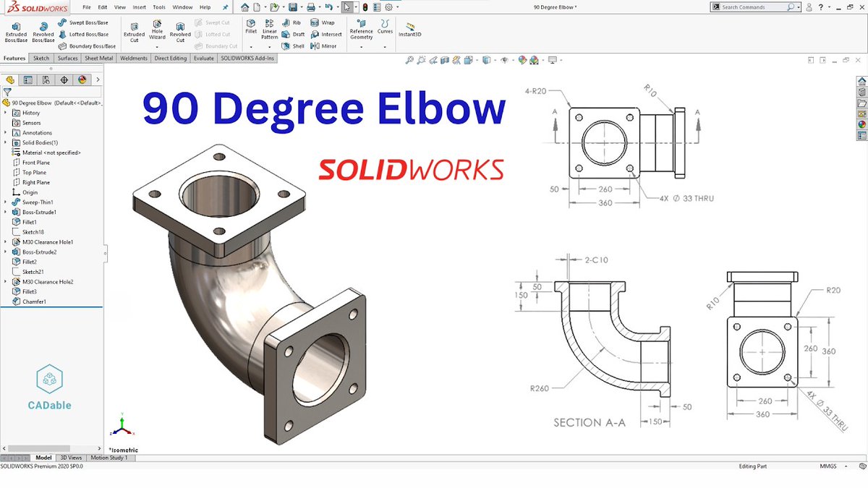
Task: Click the Rebuild traffic light icon
Action: (x=365, y=7)
